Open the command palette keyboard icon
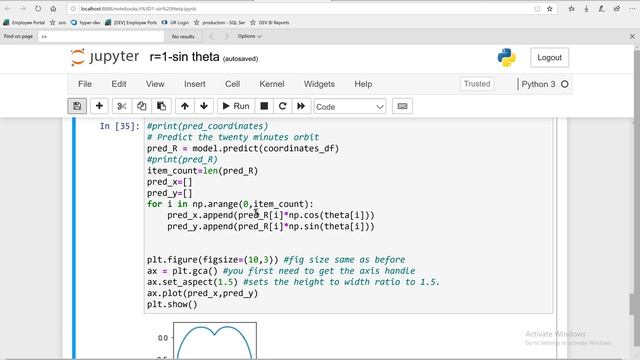The width and height of the screenshot is (640, 360). click(x=402, y=106)
